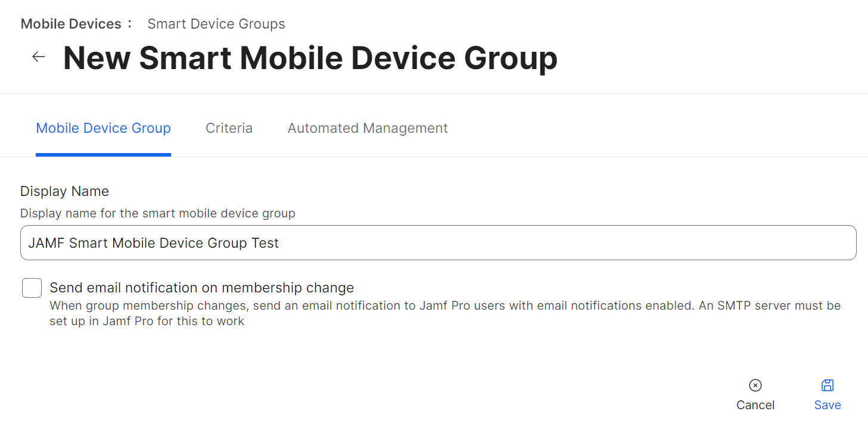Click the Cancel circle-x icon

pyautogui.click(x=755, y=385)
